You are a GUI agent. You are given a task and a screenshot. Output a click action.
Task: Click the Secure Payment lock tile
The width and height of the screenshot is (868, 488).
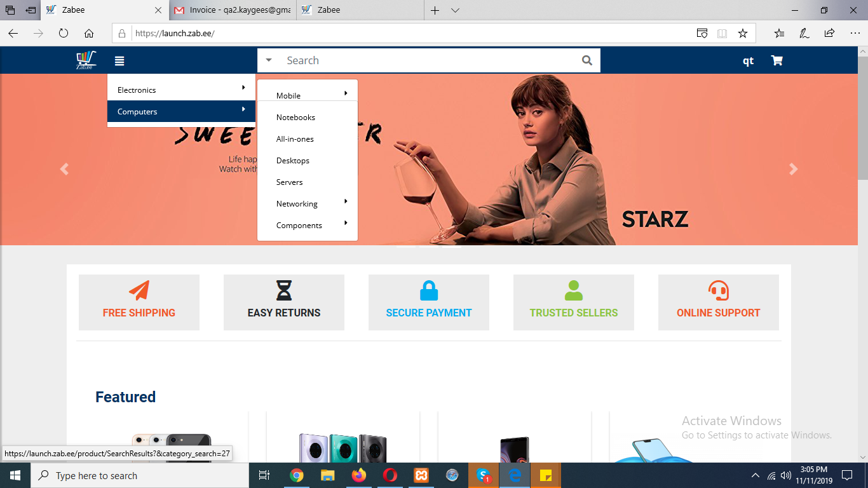pos(429,302)
